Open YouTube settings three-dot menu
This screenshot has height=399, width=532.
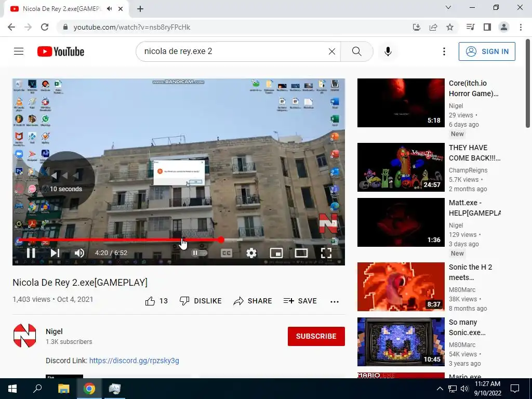(444, 51)
